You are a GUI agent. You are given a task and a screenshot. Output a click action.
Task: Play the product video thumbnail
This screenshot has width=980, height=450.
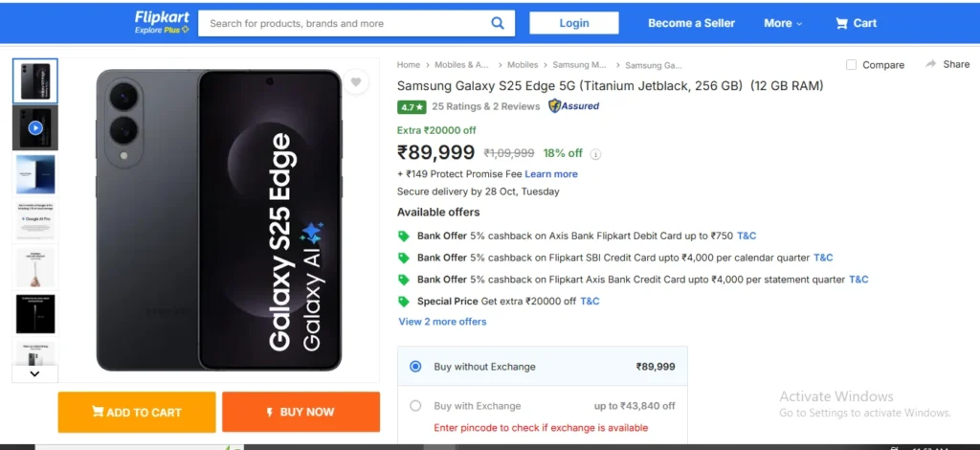[35, 127]
